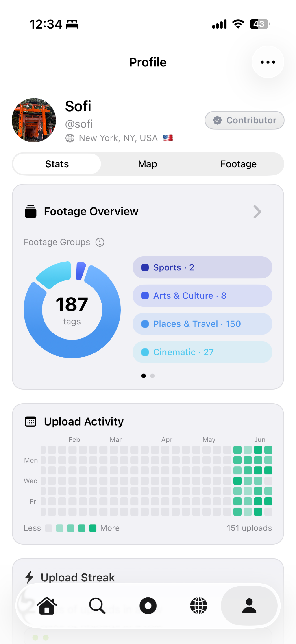Tap the Footage Groups label
Image resolution: width=296 pixels, height=644 pixels.
tap(57, 242)
